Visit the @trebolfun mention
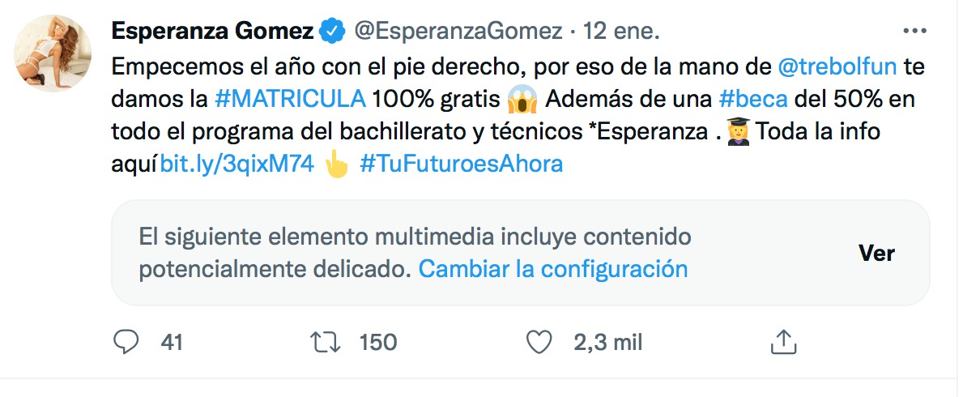Viewport: 980px width, 397px height. coord(834,66)
